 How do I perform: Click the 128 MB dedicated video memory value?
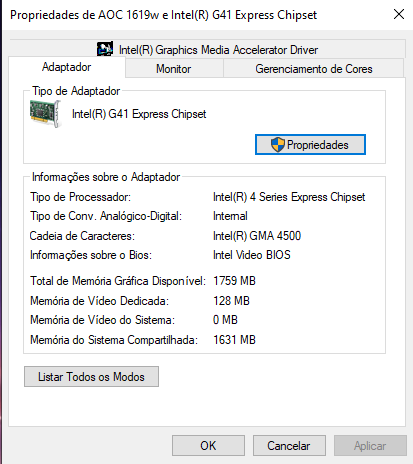pos(231,301)
